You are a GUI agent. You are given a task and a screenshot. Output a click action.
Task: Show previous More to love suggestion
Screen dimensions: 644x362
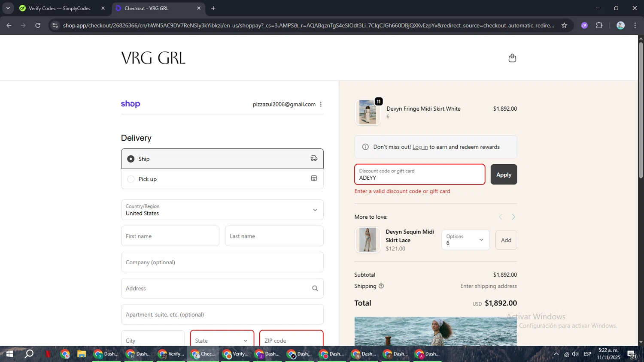[x=501, y=217]
